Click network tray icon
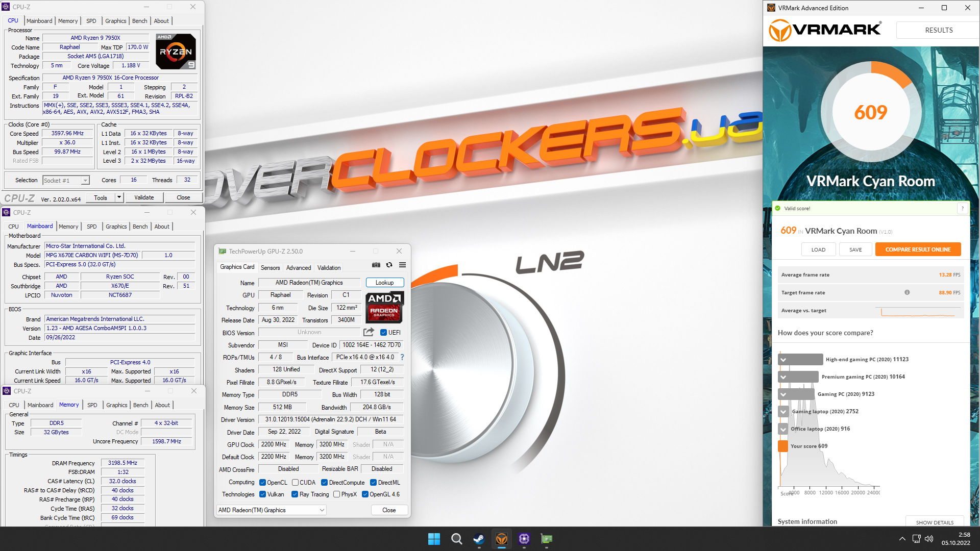Viewport: 980px width, 551px height. pyautogui.click(x=916, y=539)
